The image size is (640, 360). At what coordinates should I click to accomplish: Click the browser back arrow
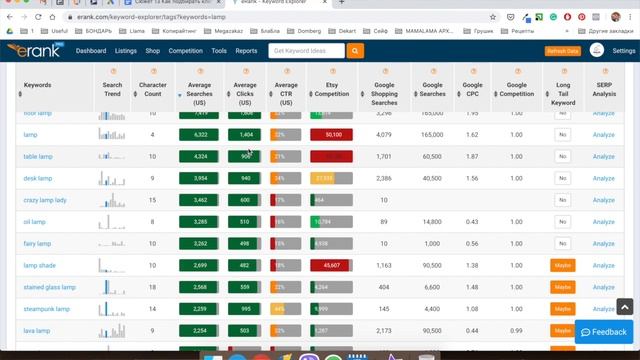tap(10, 17)
